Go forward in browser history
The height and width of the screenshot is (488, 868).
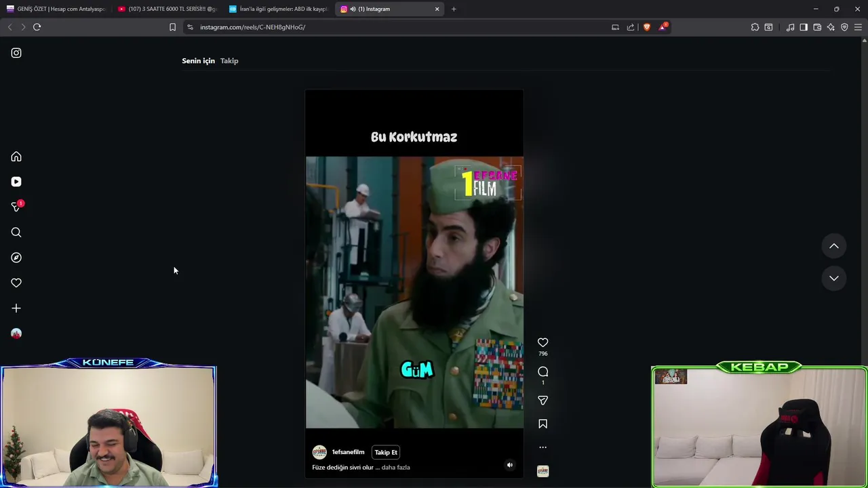click(23, 27)
